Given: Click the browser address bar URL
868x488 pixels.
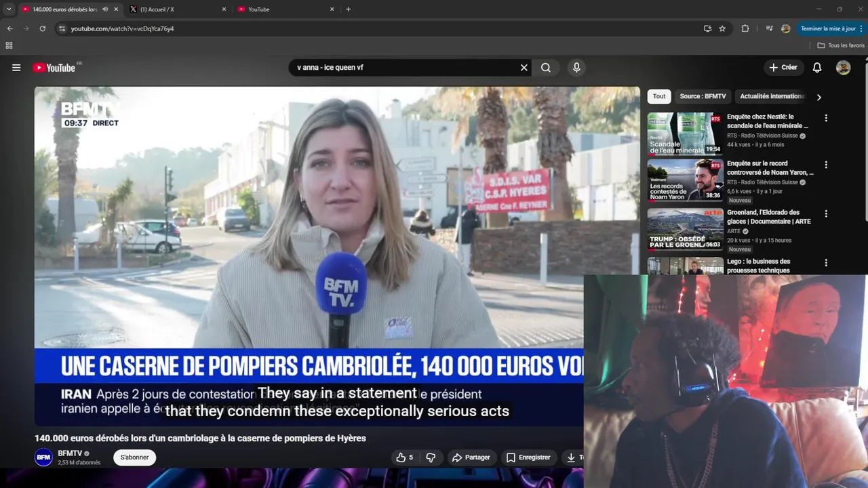Looking at the screenshot, I should (x=123, y=28).
